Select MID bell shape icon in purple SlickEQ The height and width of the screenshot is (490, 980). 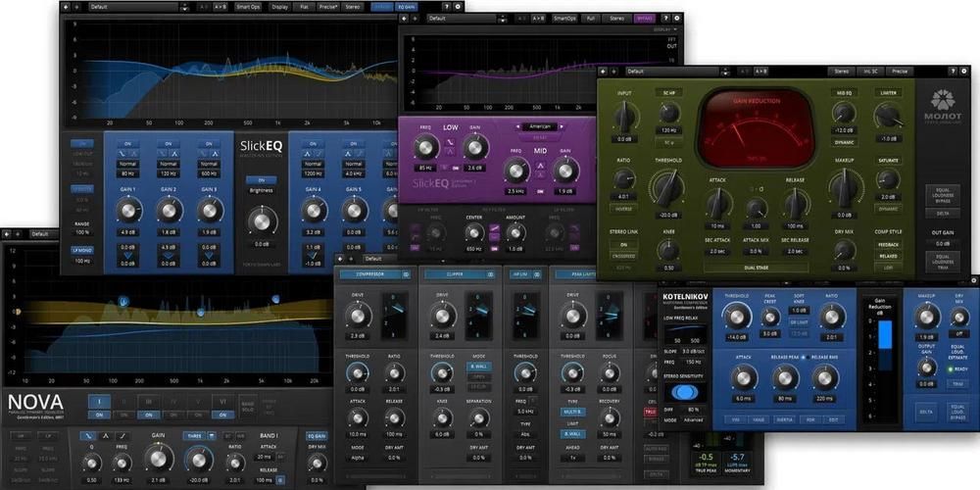[x=541, y=166]
